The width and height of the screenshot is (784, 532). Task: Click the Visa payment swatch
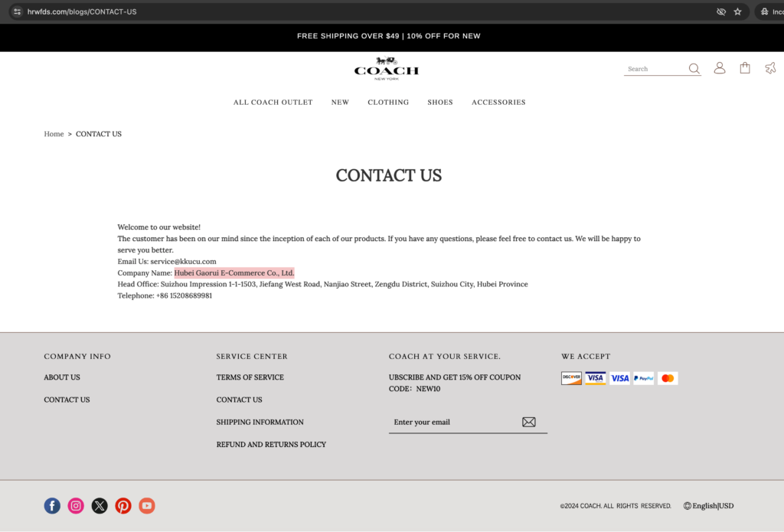coord(620,377)
